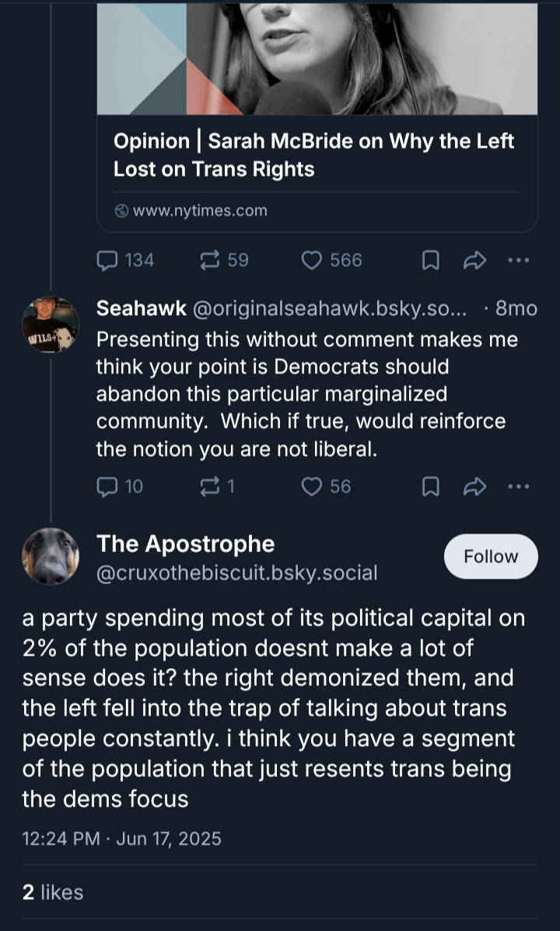Repost the Sarah McBride article post
Screen dimensions: 560x931
click(x=209, y=261)
